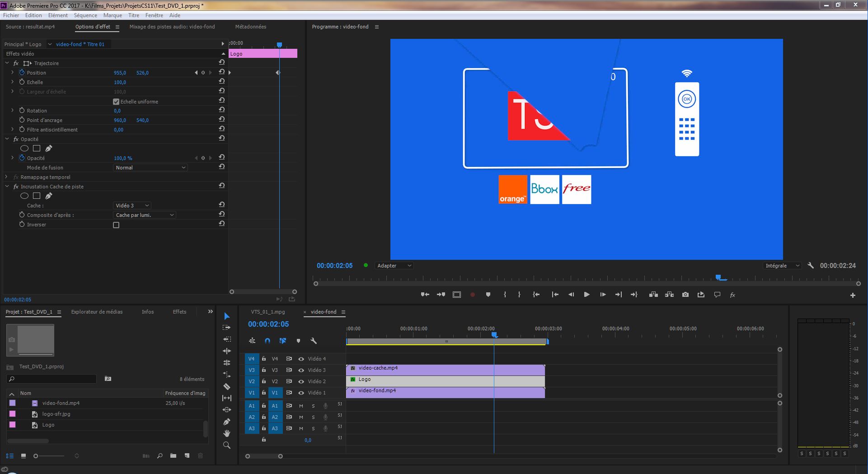Pen mask tool under Incrustation Cache
This screenshot has height=474, width=868.
click(48, 196)
